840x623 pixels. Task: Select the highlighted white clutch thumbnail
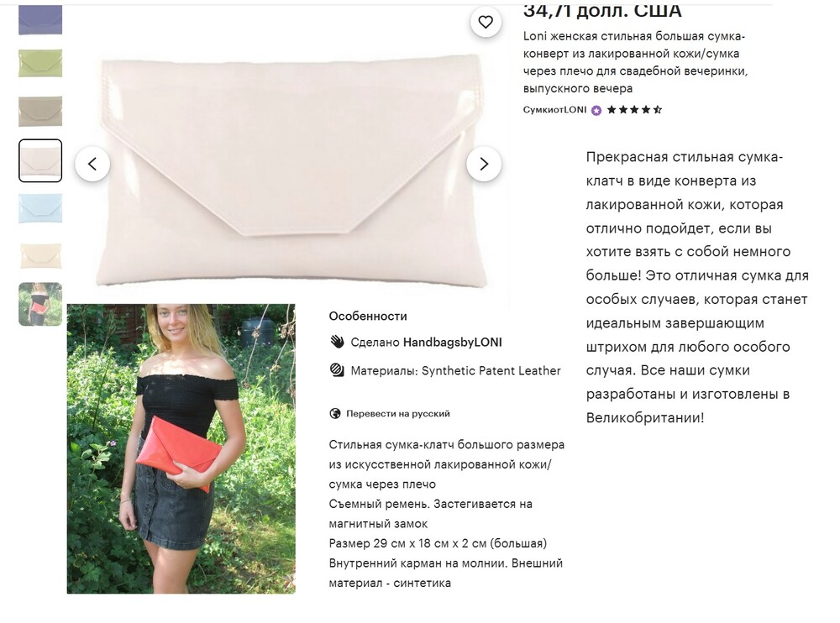pos(40,160)
